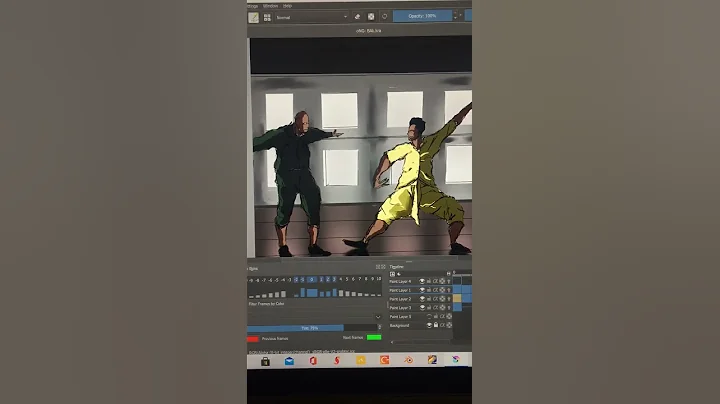
Task: Toggle preserve alpha icon
Action: (371, 17)
